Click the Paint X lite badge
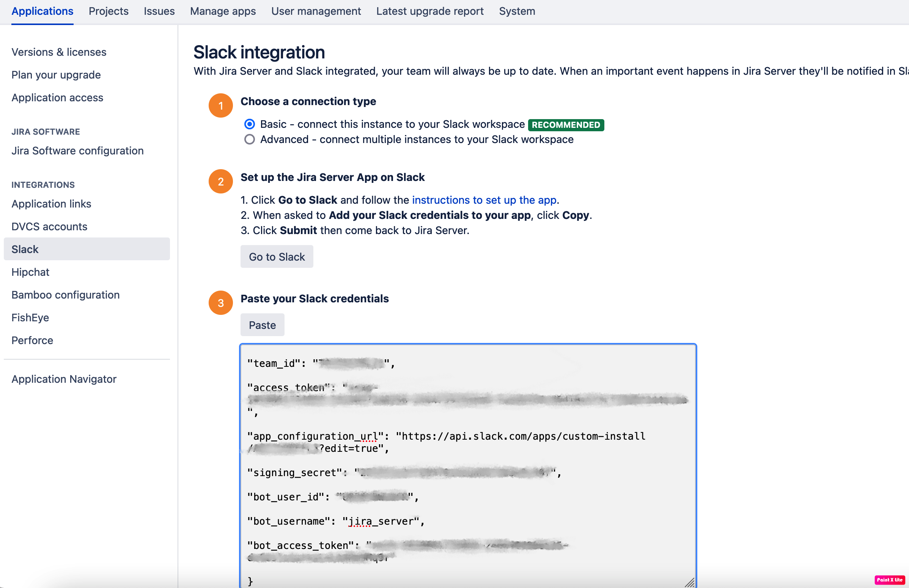The height and width of the screenshot is (588, 909). pyautogui.click(x=890, y=580)
